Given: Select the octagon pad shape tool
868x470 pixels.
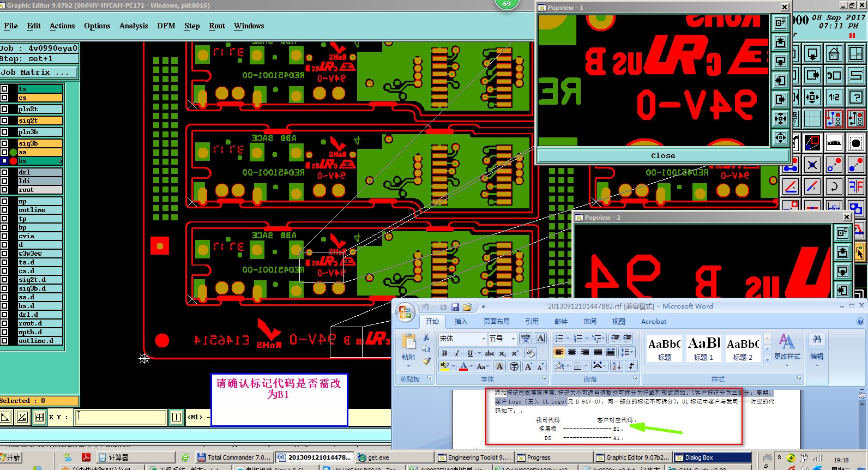Looking at the screenshot, I should (856, 143).
